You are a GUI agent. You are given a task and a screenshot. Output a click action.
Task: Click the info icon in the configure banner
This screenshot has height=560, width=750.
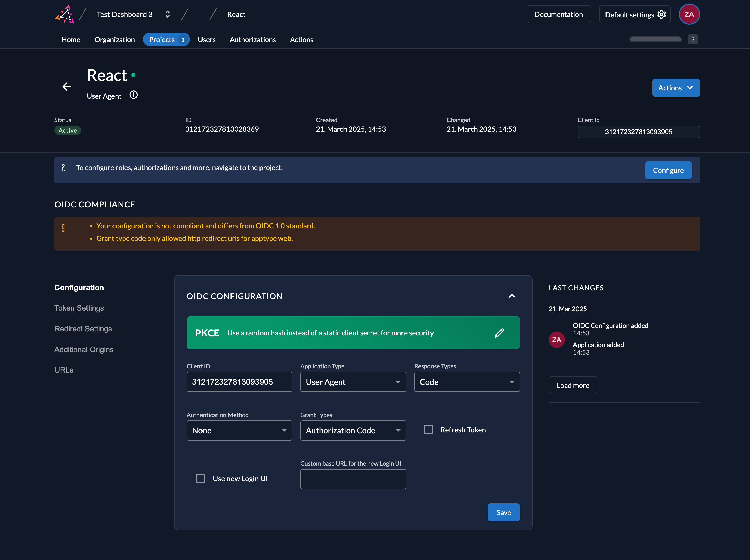(x=63, y=167)
